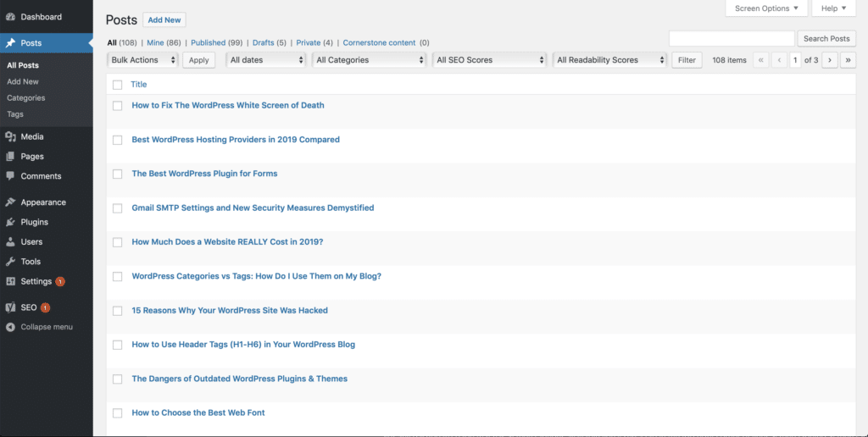868x437 pixels.
Task: Tick the How Much Does a Website Cost checkbox
Action: 117,242
